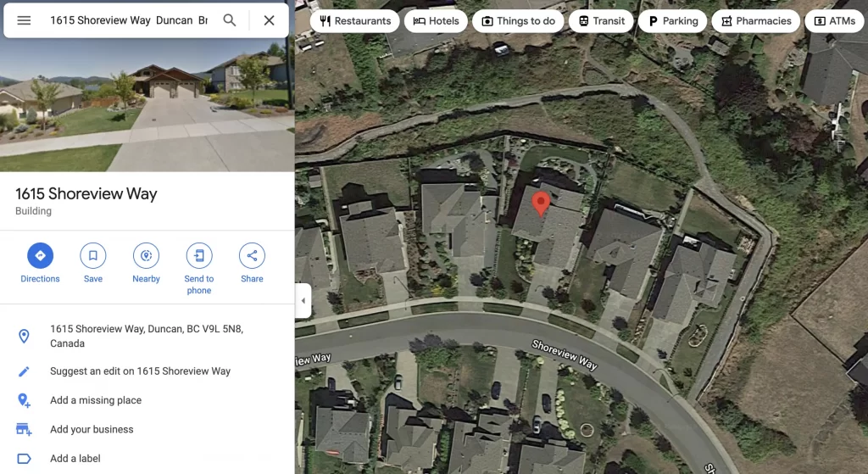Clear the search with X icon

click(269, 20)
